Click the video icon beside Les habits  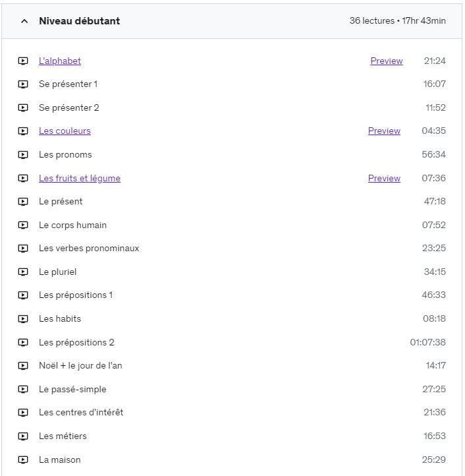pyautogui.click(x=23, y=319)
